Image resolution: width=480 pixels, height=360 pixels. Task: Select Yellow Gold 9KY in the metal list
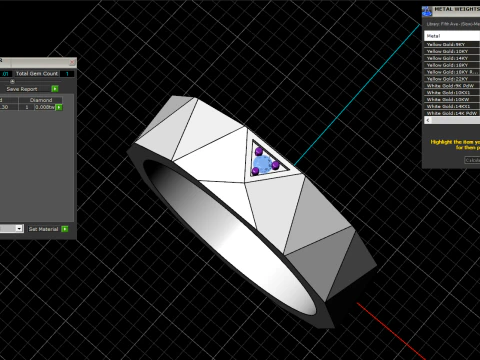452,44
